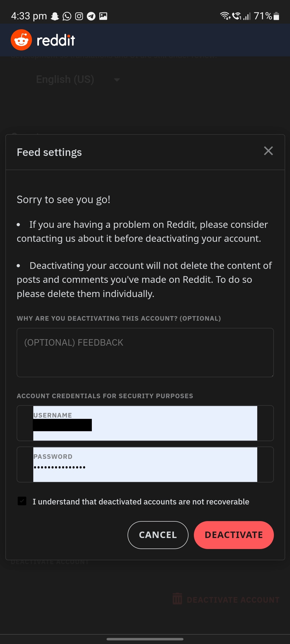Click inside the optional feedback field
The image size is (290, 644).
[145, 352]
